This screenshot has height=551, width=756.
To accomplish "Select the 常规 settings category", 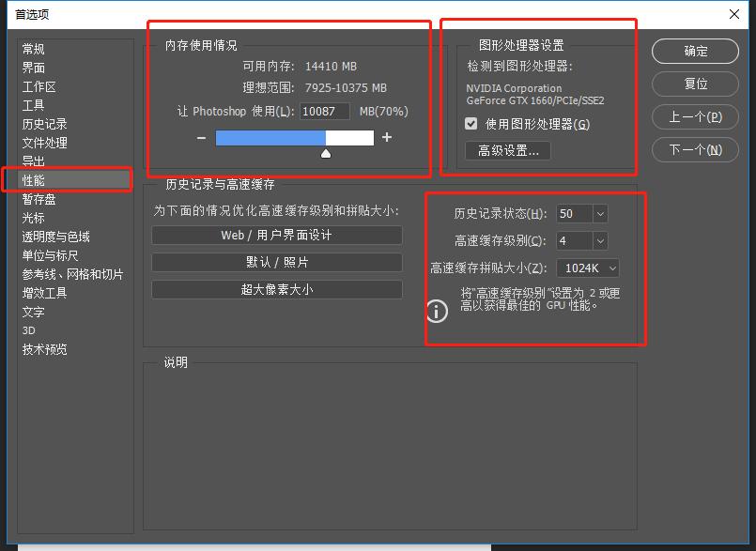I will (39, 48).
